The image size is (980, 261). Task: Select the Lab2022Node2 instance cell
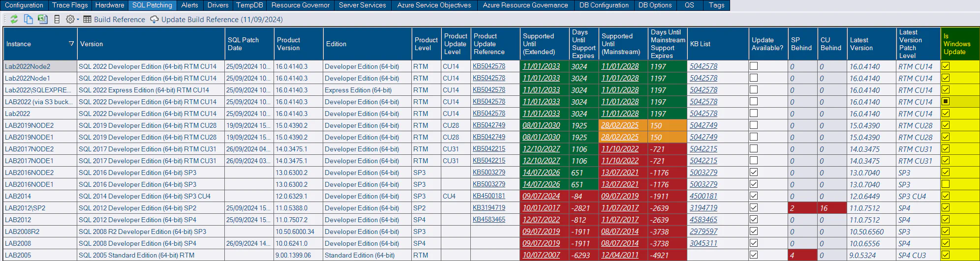[40, 66]
